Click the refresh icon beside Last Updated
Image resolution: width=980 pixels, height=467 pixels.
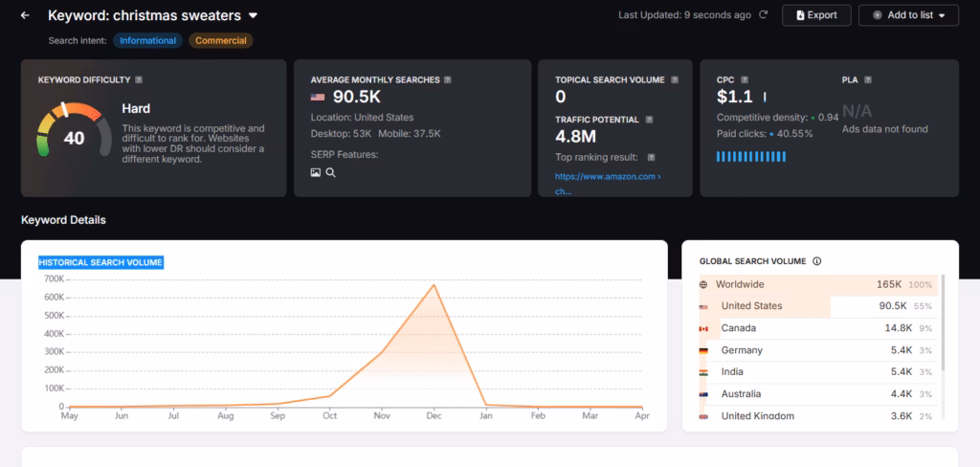[763, 15]
